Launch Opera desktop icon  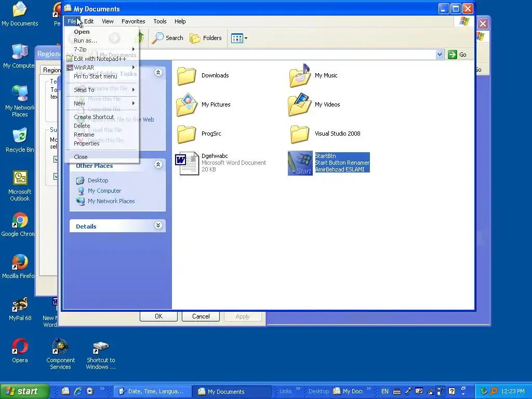[x=20, y=351]
